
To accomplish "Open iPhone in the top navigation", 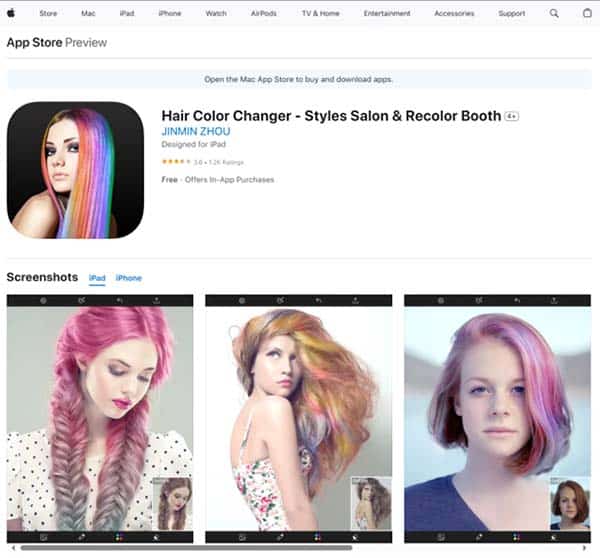I will click(170, 13).
